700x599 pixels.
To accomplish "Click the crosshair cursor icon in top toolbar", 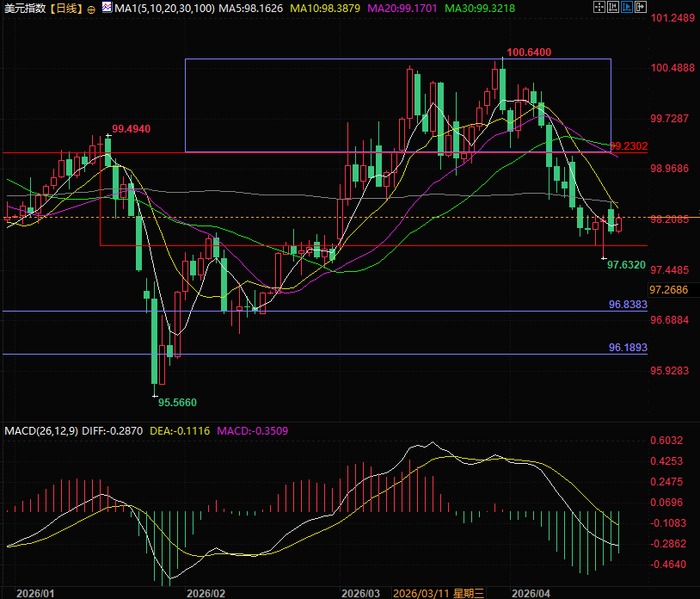I will pyautogui.click(x=599, y=8).
